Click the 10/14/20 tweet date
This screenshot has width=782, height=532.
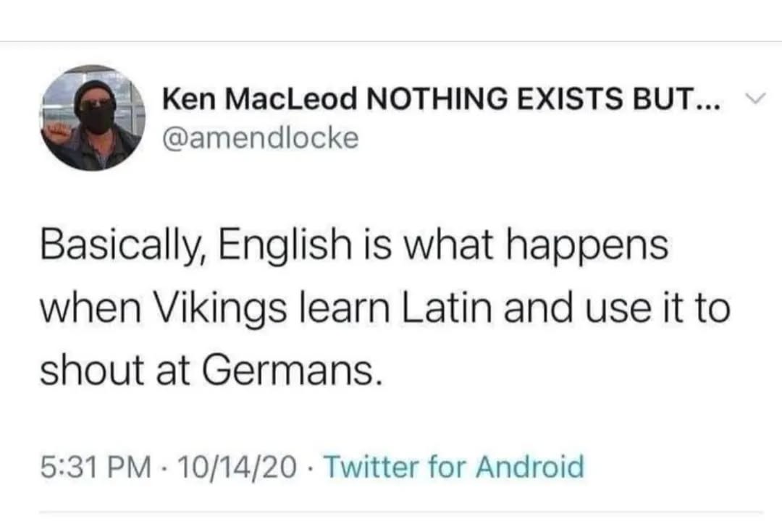click(235, 465)
